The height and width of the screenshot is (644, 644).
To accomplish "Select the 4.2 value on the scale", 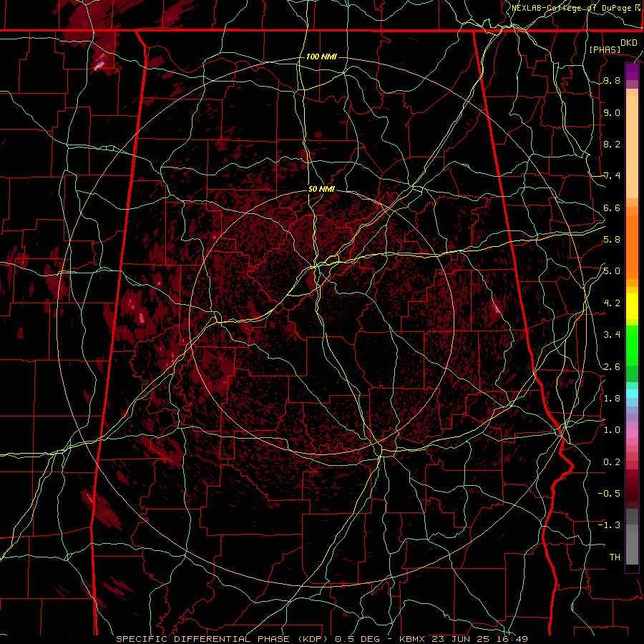I will tap(612, 303).
